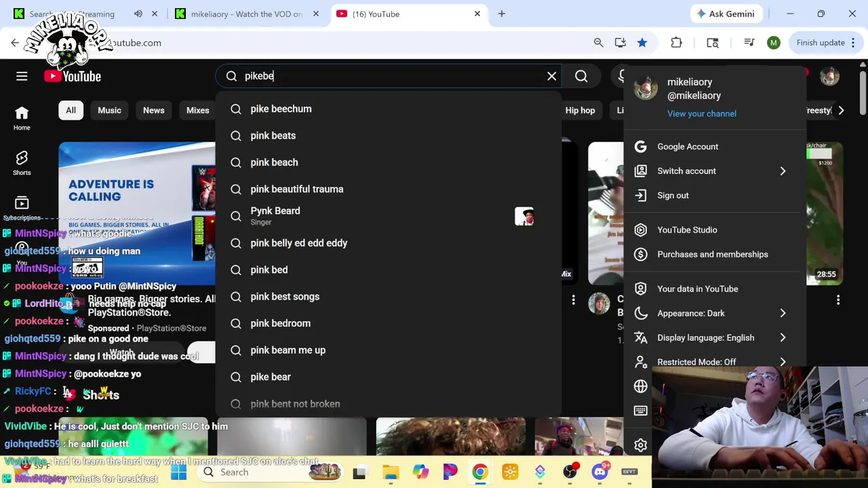868x488 pixels.
Task: Open Purchases and memberships
Action: click(x=715, y=254)
